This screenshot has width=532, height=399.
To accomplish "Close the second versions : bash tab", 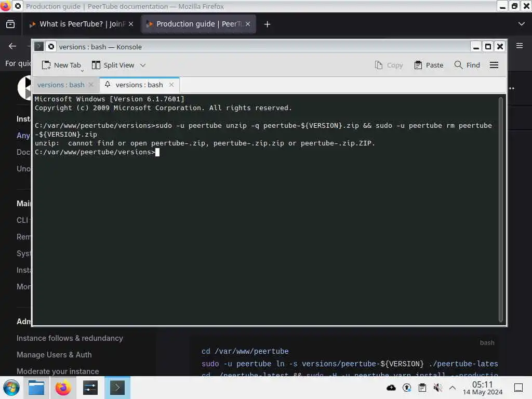I will (171, 85).
